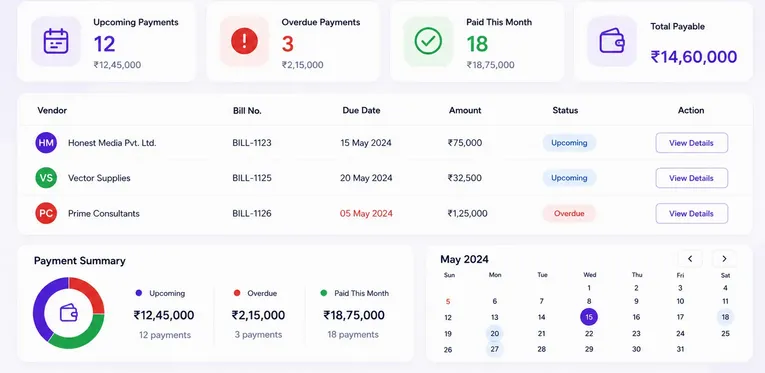Select red date 5 in calendar
The image size is (765, 373).
(448, 302)
